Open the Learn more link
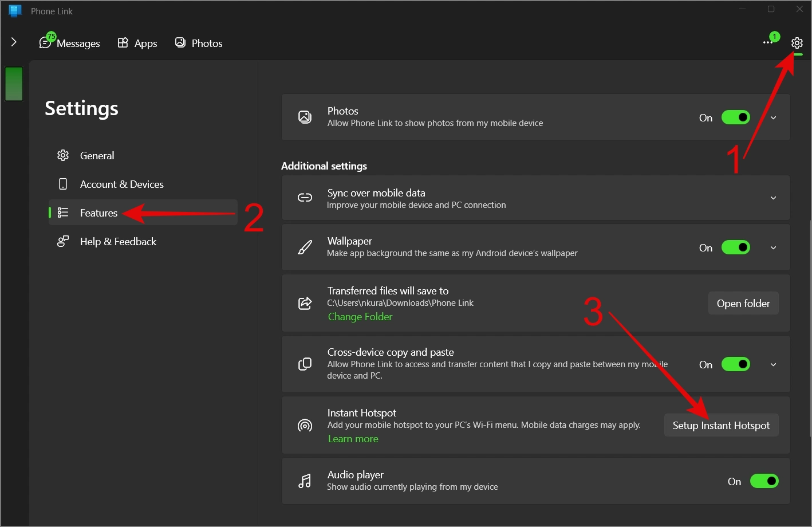Viewport: 812px width, 527px height. pyautogui.click(x=353, y=439)
